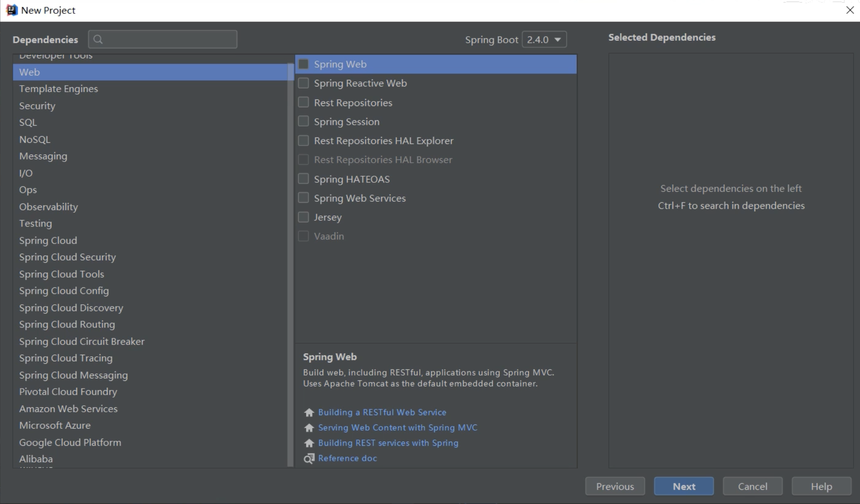Click the Next button
Viewport: 860px width, 504px height.
(x=684, y=486)
